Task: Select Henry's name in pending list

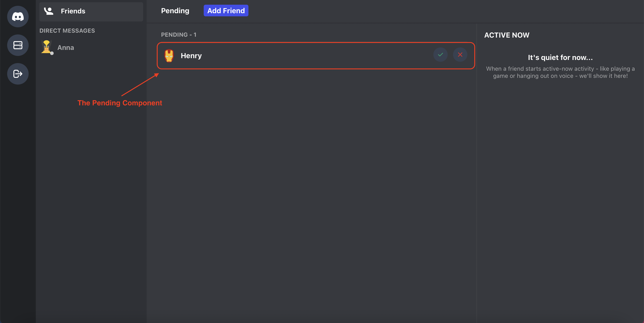Action: point(191,56)
